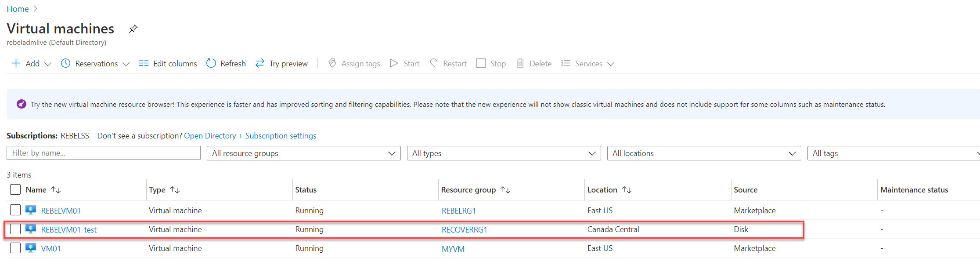Image resolution: width=980 pixels, height=276 pixels.
Task: Click the Assign tags icon
Action: tap(332, 63)
